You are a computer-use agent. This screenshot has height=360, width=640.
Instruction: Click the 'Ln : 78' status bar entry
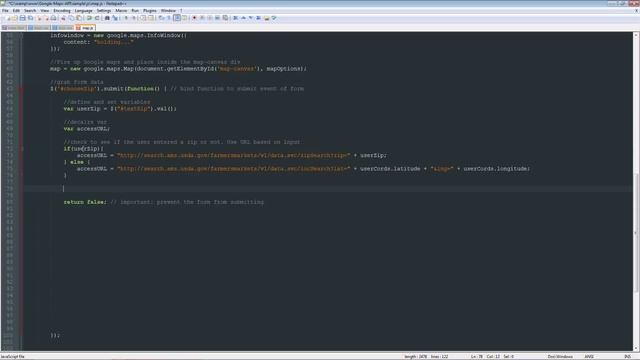(477, 357)
